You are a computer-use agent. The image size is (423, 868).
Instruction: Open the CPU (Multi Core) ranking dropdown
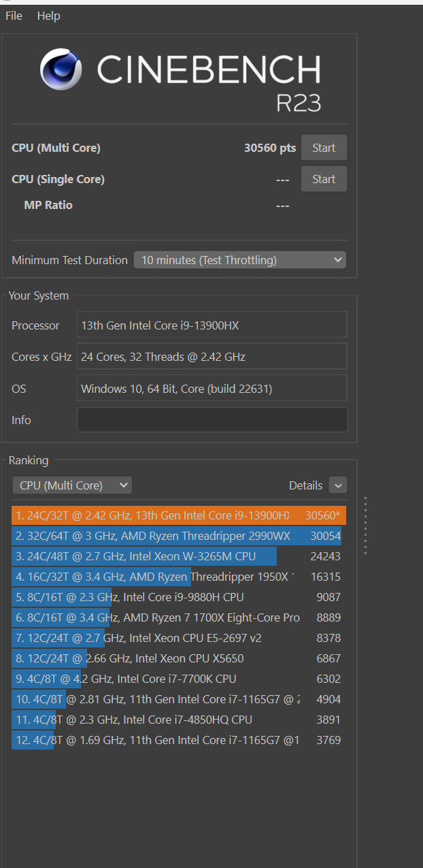(72, 485)
